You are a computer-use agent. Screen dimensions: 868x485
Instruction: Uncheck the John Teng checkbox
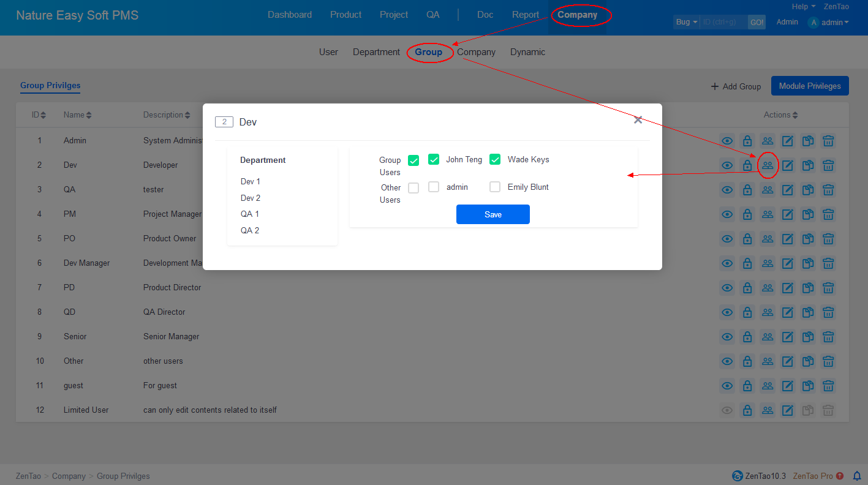(434, 159)
